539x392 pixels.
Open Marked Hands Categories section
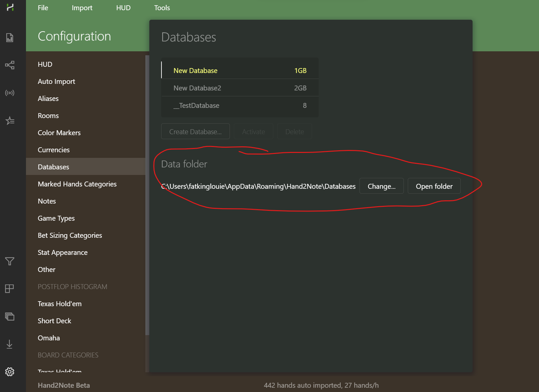(x=86, y=184)
